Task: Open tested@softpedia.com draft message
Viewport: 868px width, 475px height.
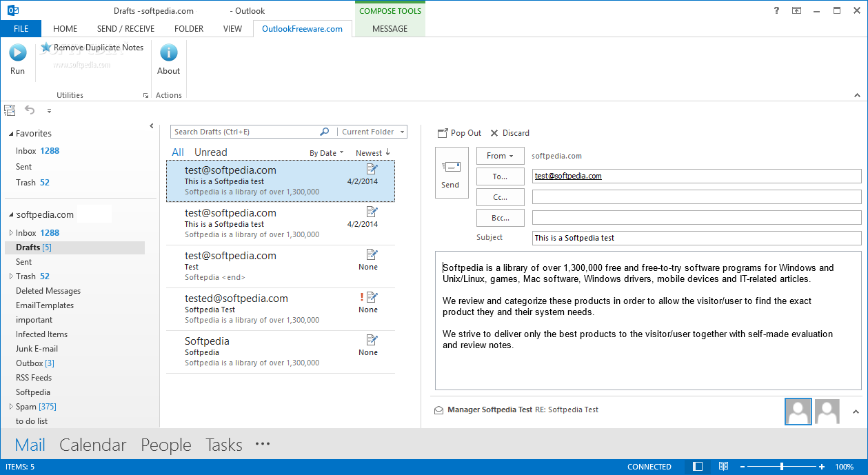Action: (x=281, y=310)
